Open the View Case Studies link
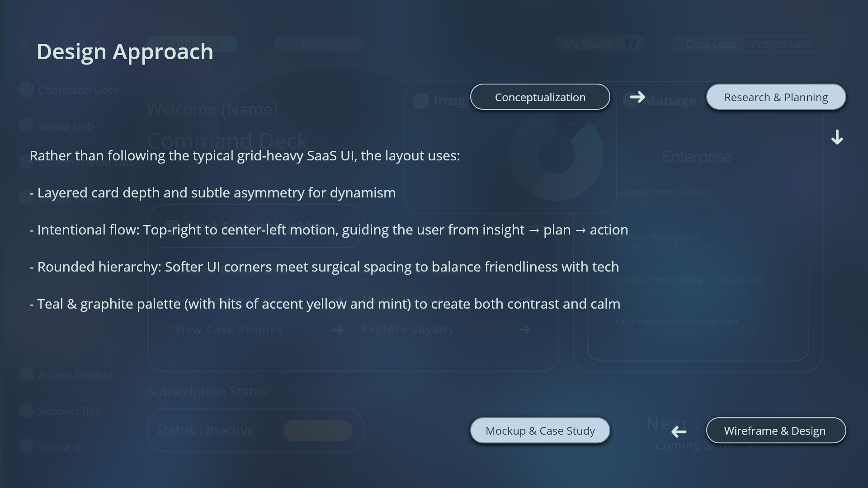868x488 pixels. click(229, 330)
